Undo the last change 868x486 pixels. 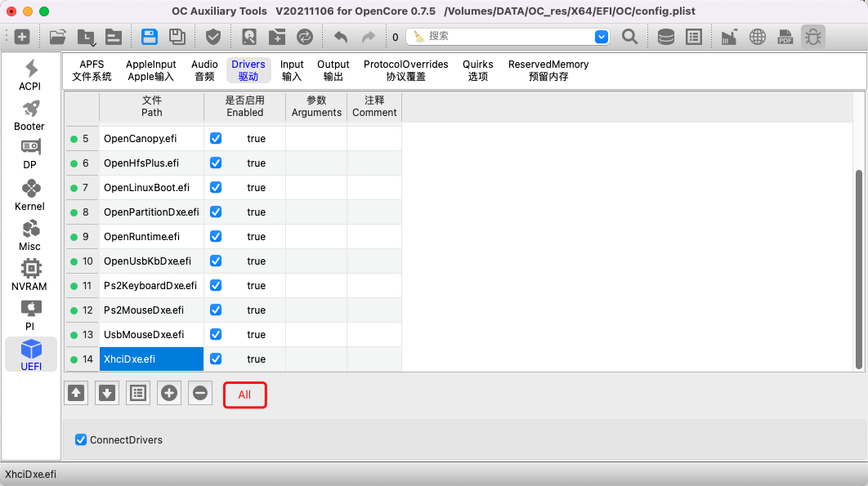[342, 36]
